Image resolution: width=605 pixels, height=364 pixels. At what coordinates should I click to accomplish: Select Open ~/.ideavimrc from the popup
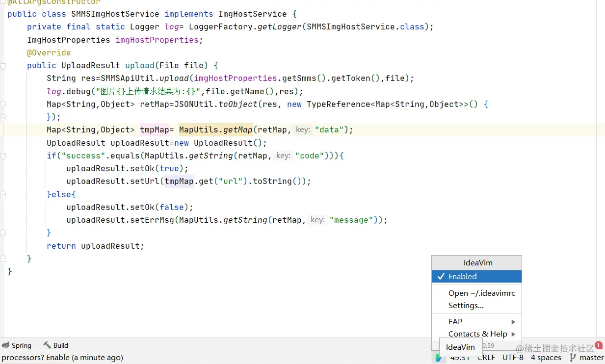(x=476, y=293)
